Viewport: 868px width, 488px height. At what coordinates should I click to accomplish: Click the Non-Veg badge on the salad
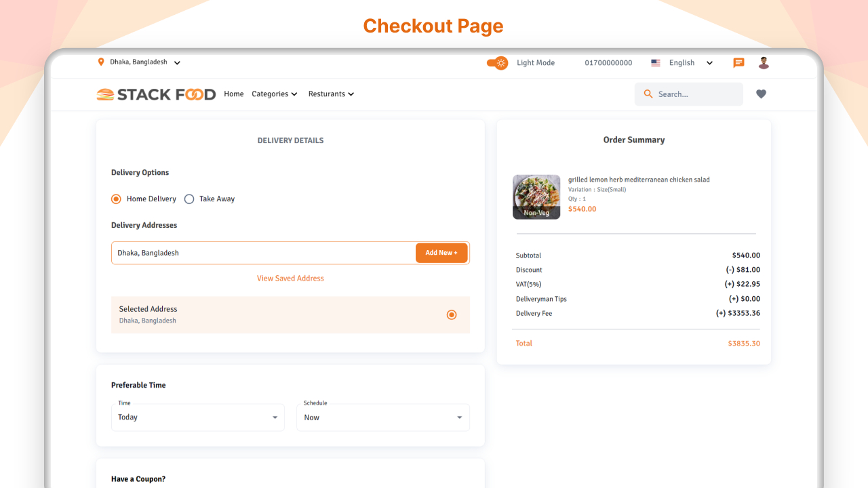click(x=536, y=212)
